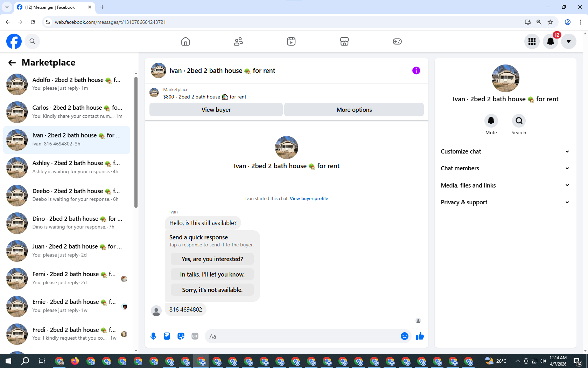Screen dimensions: 588x368
Task: Open View buyer profile link
Action: click(x=309, y=198)
